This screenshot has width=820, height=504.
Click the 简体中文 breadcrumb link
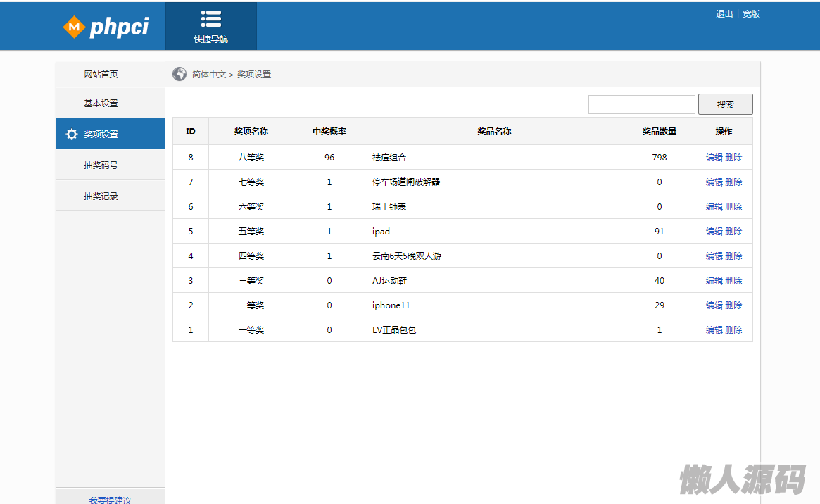click(209, 75)
